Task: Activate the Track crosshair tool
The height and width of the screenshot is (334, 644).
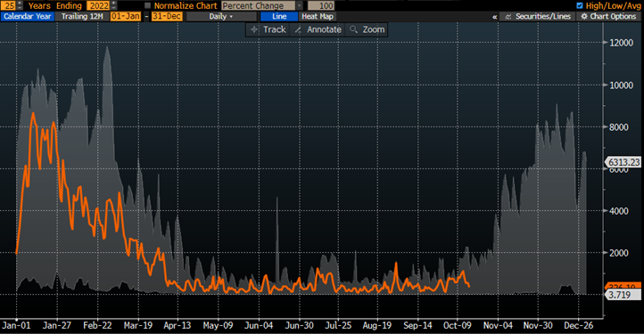Action: pos(268,29)
